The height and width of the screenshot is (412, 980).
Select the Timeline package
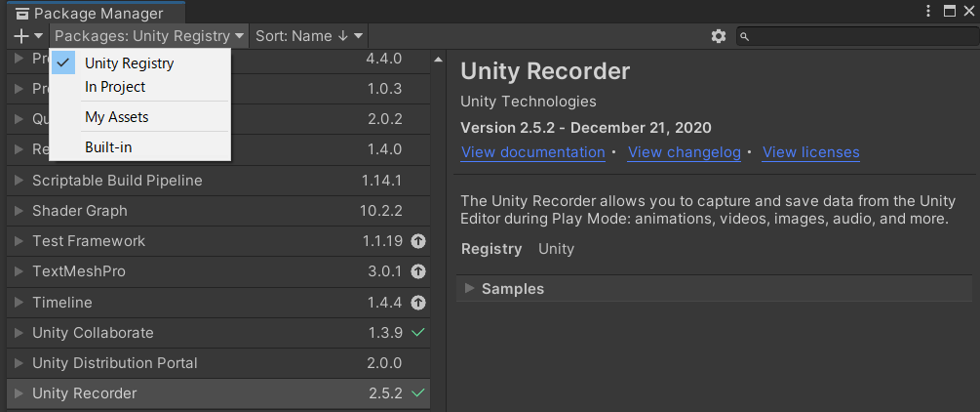pyautogui.click(x=218, y=303)
